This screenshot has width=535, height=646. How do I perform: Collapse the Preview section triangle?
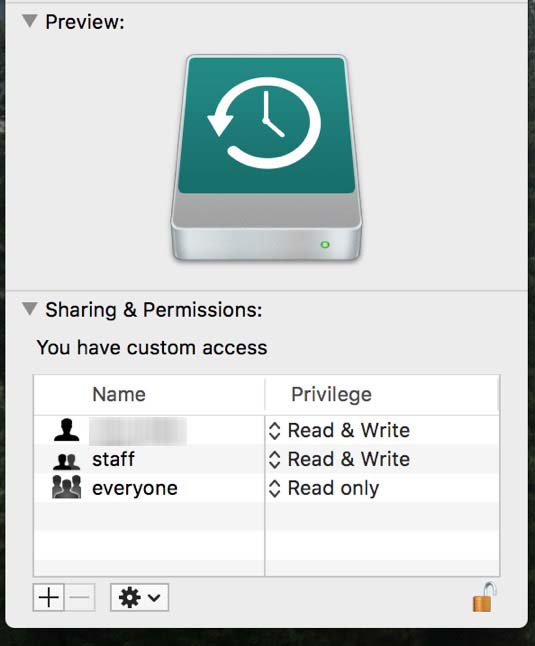pyautogui.click(x=30, y=21)
